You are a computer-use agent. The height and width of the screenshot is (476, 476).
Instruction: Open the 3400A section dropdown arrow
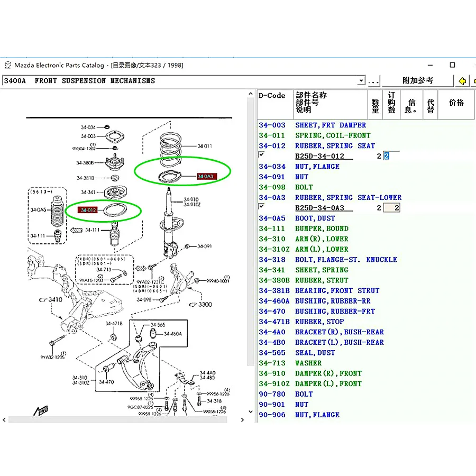click(x=361, y=81)
